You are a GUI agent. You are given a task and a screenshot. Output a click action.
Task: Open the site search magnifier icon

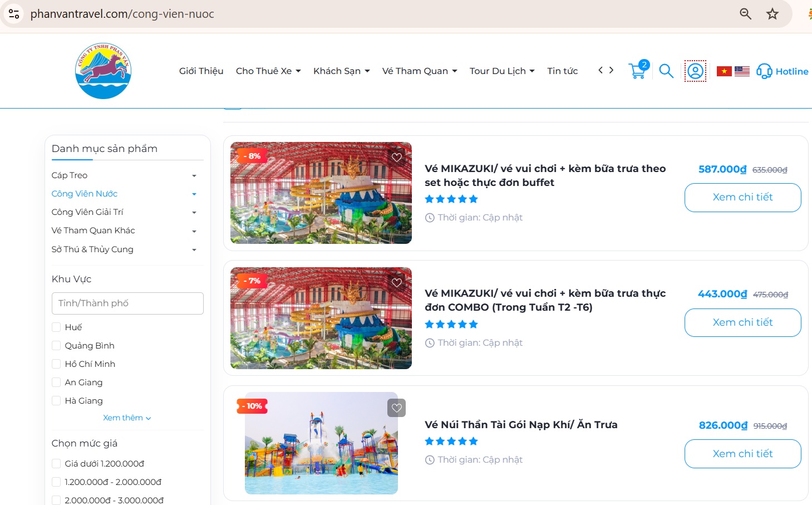[x=666, y=71]
